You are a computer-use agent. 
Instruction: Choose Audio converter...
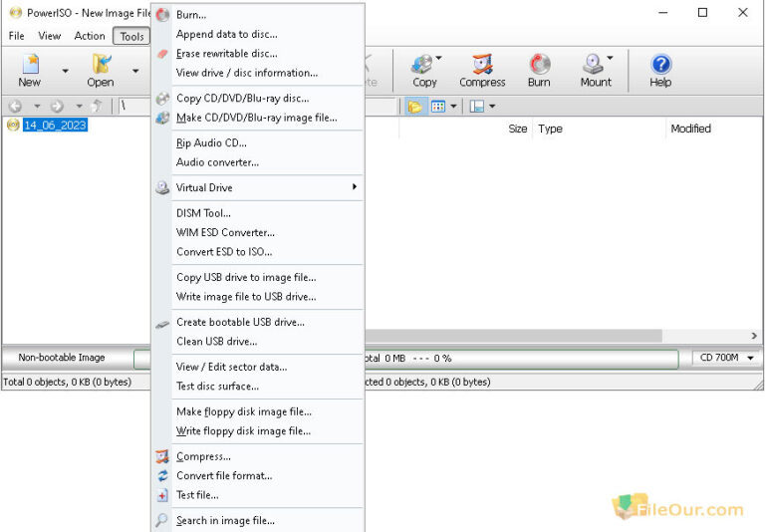(259, 162)
